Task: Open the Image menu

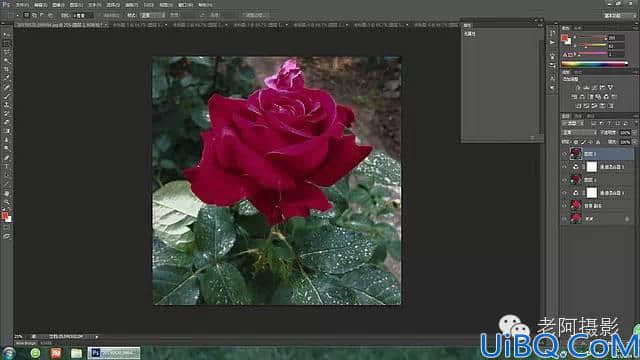Action: coord(58,5)
